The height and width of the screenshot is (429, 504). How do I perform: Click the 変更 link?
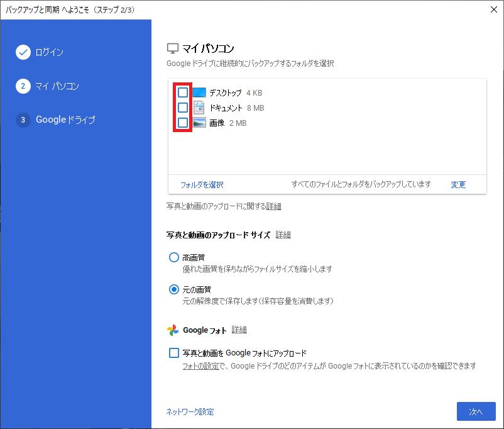[458, 185]
